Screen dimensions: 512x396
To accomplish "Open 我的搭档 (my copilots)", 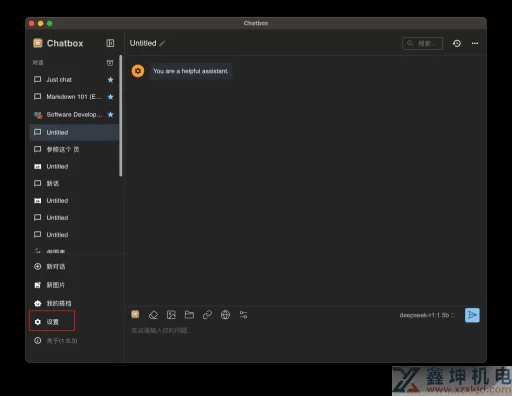I will tap(53, 303).
